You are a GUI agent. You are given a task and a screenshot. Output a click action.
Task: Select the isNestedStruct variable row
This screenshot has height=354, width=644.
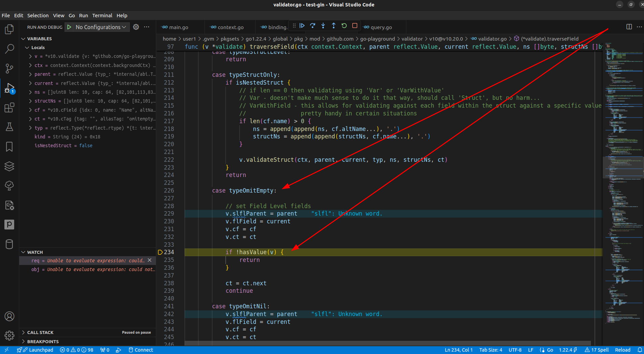click(88, 146)
